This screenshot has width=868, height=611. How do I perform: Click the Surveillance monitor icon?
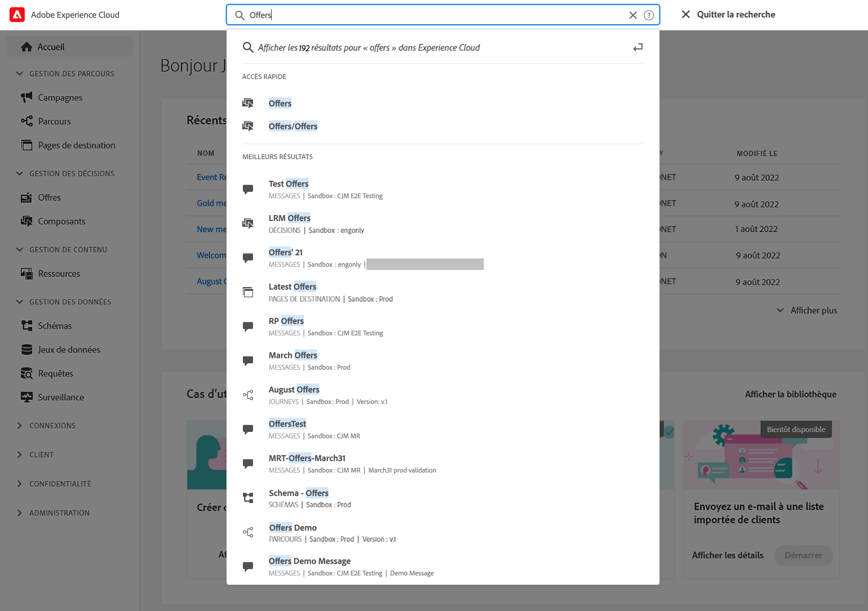click(x=26, y=397)
